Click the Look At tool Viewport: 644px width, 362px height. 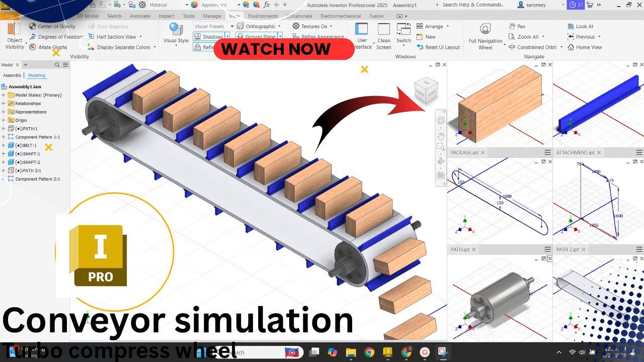pos(581,26)
